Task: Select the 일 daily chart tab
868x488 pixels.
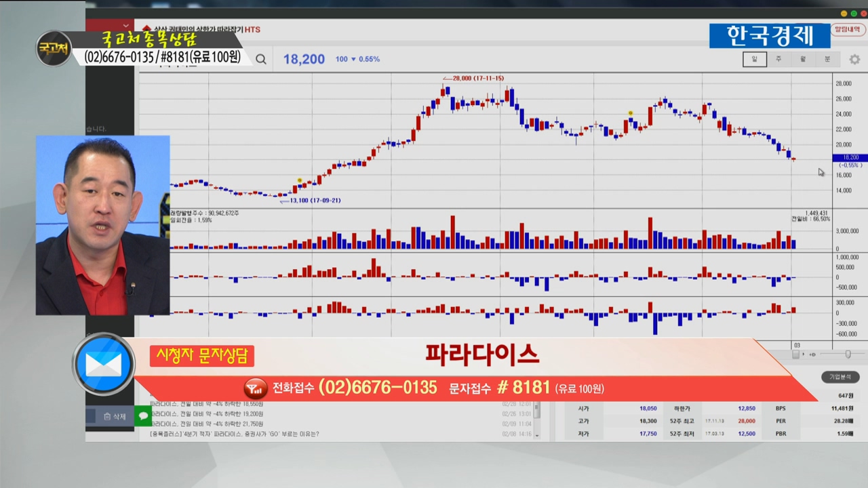Action: click(x=754, y=59)
